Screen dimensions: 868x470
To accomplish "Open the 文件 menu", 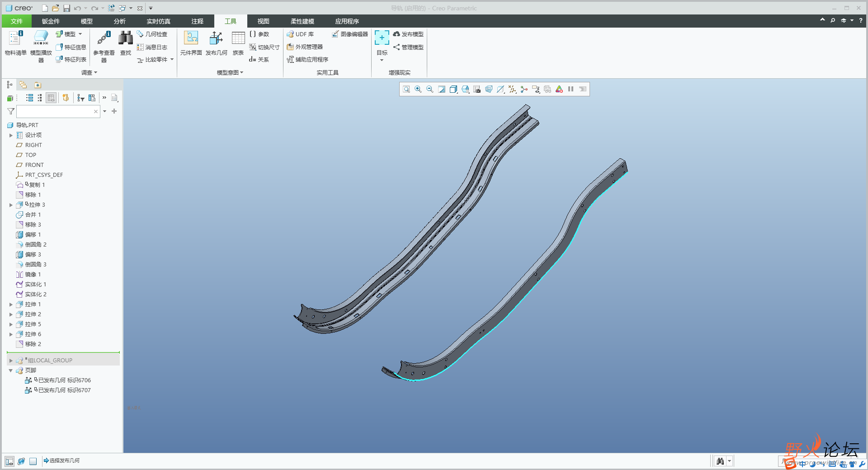I will (x=17, y=21).
